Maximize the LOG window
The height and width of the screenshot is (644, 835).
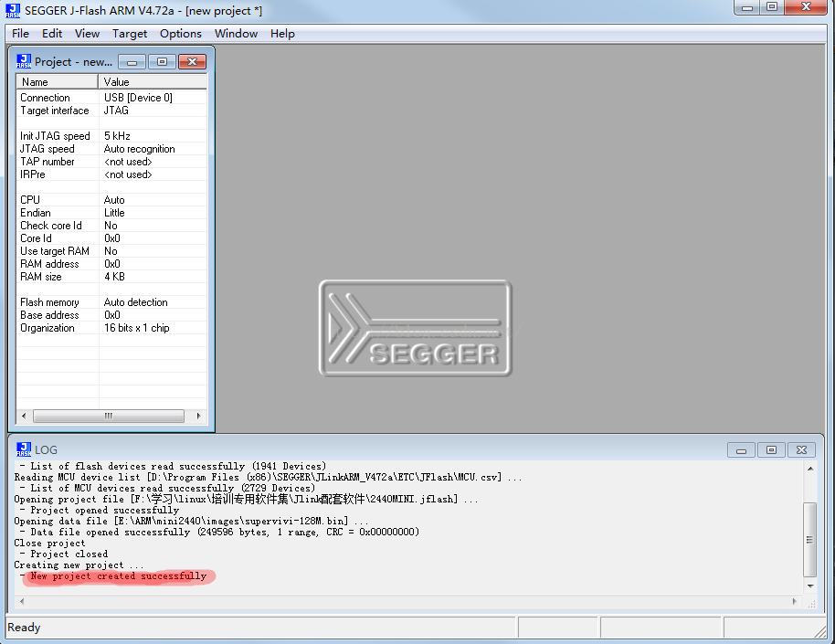click(770, 450)
